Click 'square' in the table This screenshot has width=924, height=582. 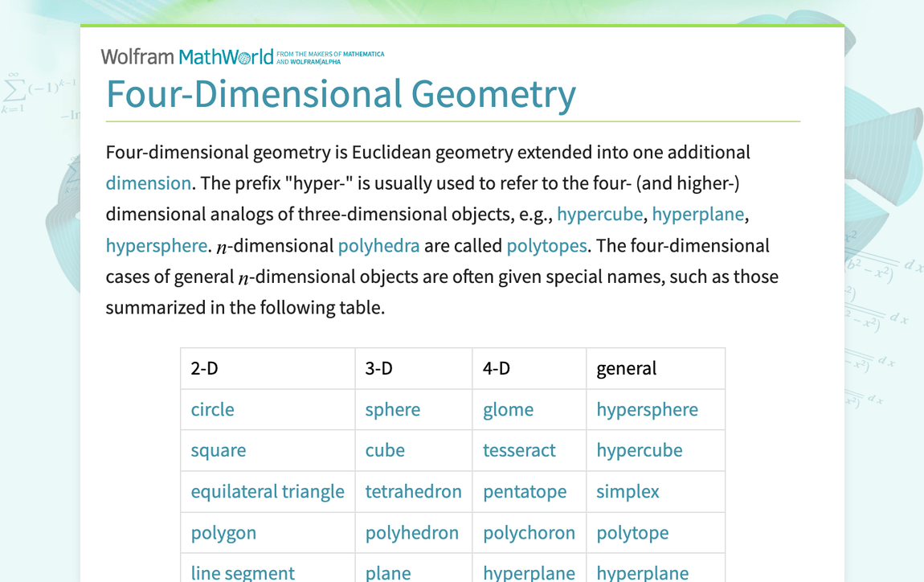click(x=219, y=451)
